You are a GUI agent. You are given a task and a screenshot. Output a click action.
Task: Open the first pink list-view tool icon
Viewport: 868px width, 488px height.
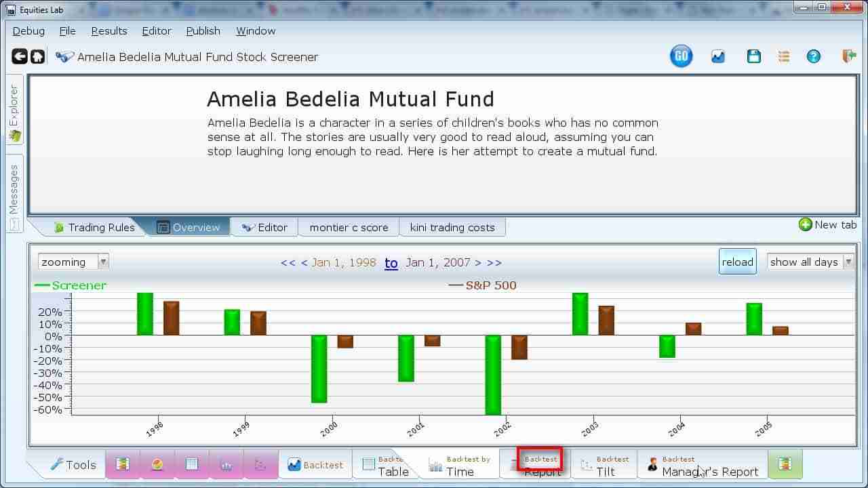[123, 464]
